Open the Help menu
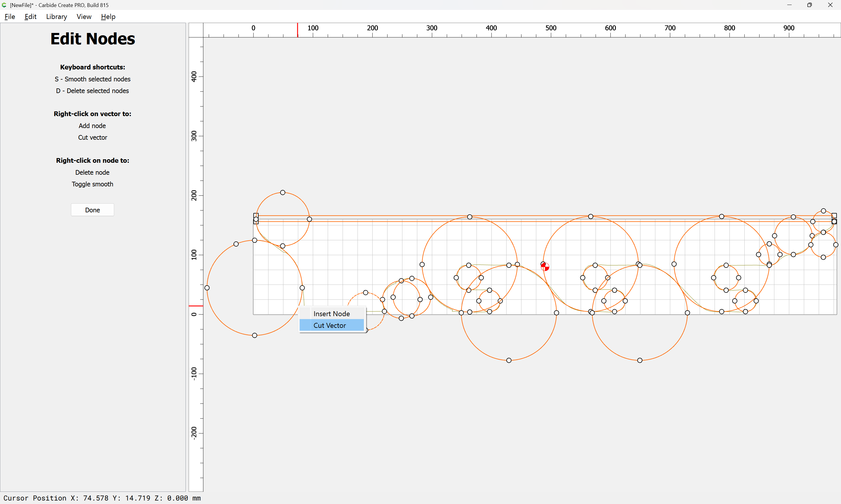Viewport: 841px width, 504px height. pyautogui.click(x=108, y=17)
